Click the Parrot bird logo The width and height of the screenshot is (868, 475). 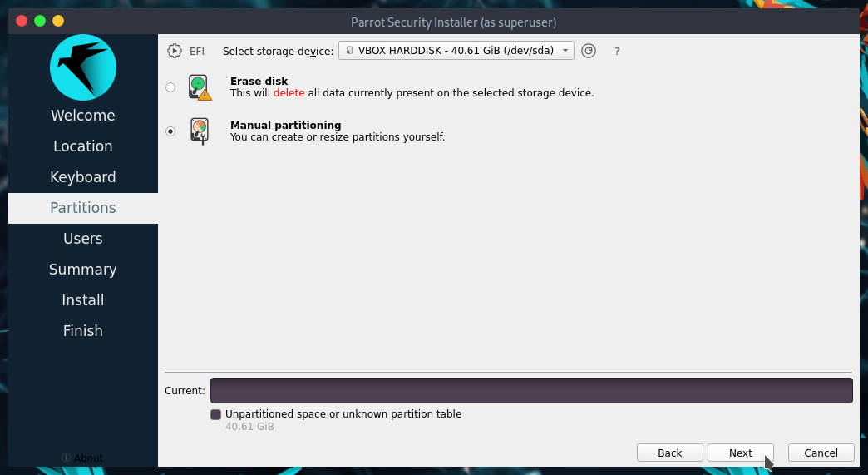pos(83,67)
